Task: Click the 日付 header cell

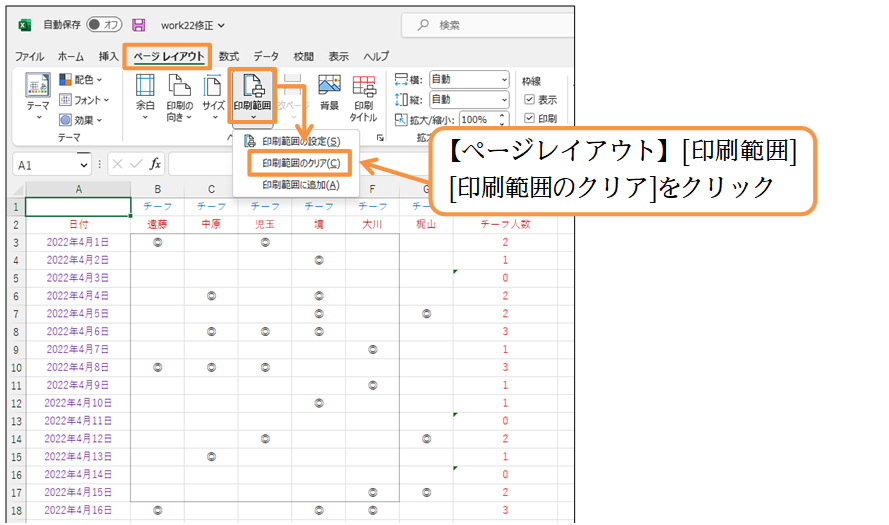Action: tap(78, 225)
